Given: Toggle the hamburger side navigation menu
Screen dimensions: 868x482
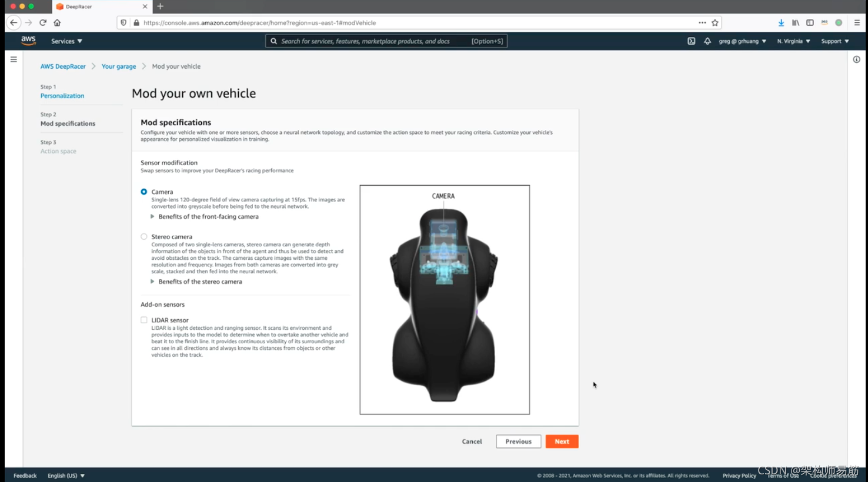Looking at the screenshot, I should (14, 59).
